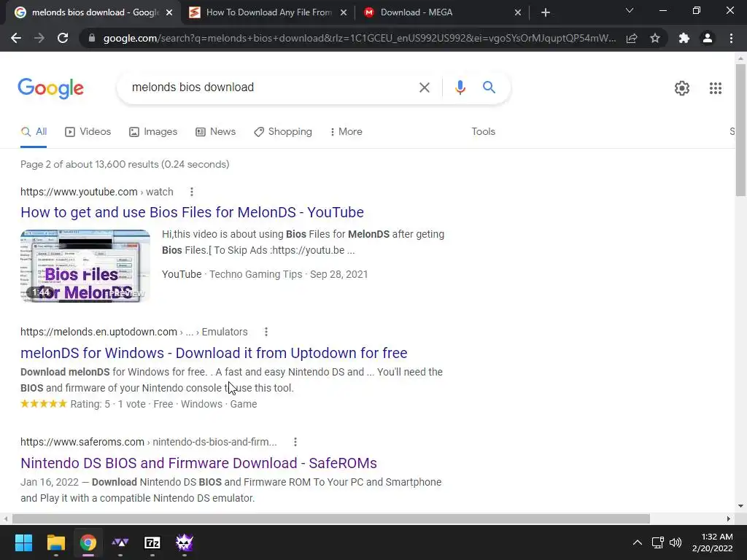The image size is (747, 560).
Task: Open the search Tools options
Action: point(483,132)
